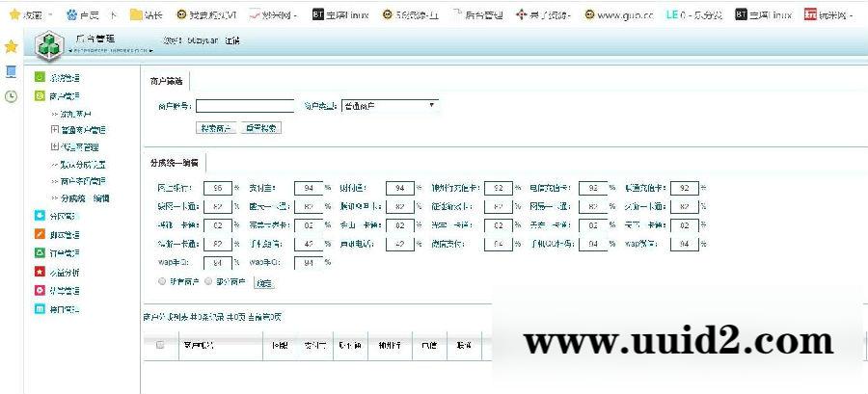Click the blue monitor icon in browser sidebar
The width and height of the screenshot is (868, 394).
click(x=11, y=72)
